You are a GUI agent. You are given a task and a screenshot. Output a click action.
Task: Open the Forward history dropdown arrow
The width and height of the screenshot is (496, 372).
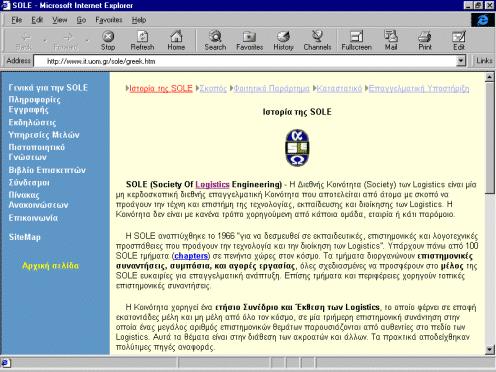point(87,41)
